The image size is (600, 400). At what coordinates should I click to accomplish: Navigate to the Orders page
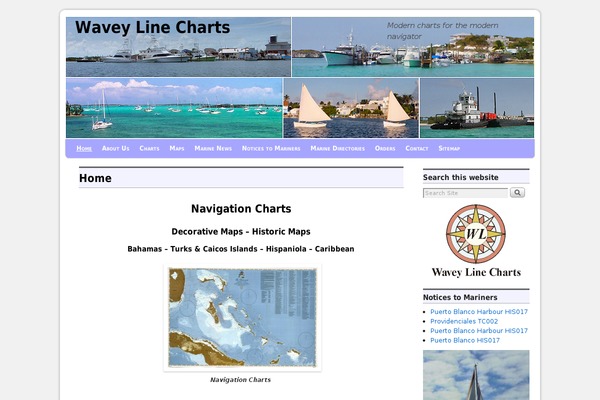click(385, 148)
